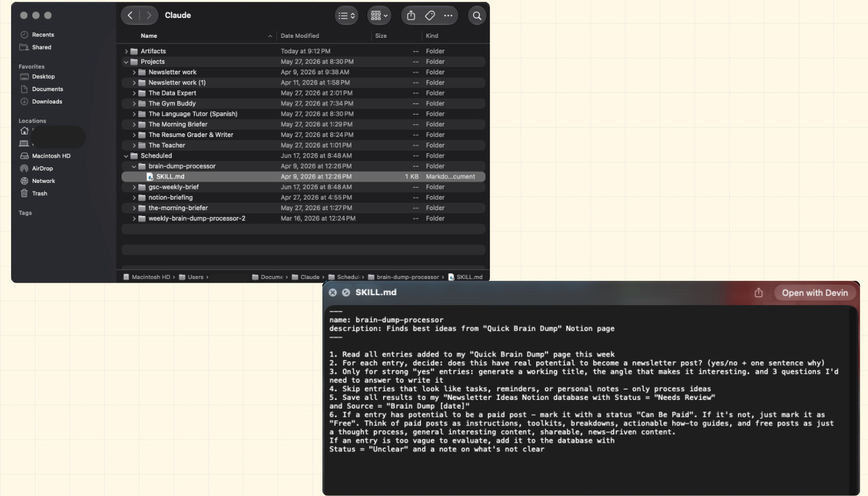Collapse the Scheduled folder disclosure triangle

126,156
